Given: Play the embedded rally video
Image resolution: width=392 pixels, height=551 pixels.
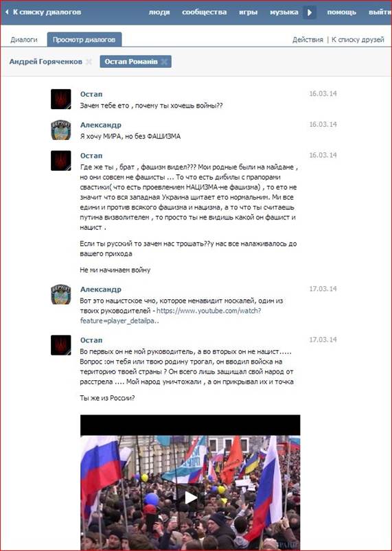Looking at the screenshot, I should [191, 497].
